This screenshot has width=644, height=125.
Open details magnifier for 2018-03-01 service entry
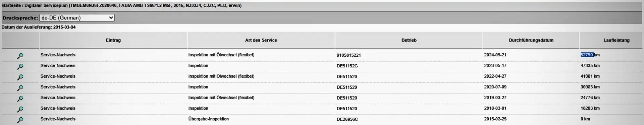click(20, 110)
